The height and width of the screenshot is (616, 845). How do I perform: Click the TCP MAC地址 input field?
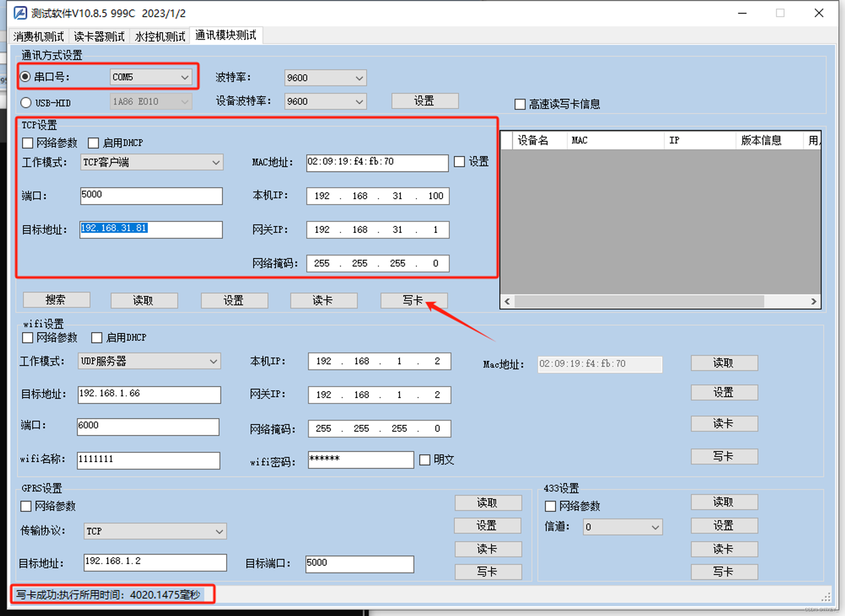pos(377,163)
